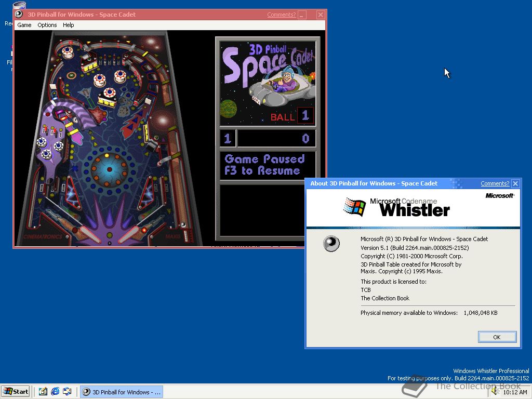The height and width of the screenshot is (399, 532).
Task: Click the Whistler codename wordmark
Action: point(414,210)
